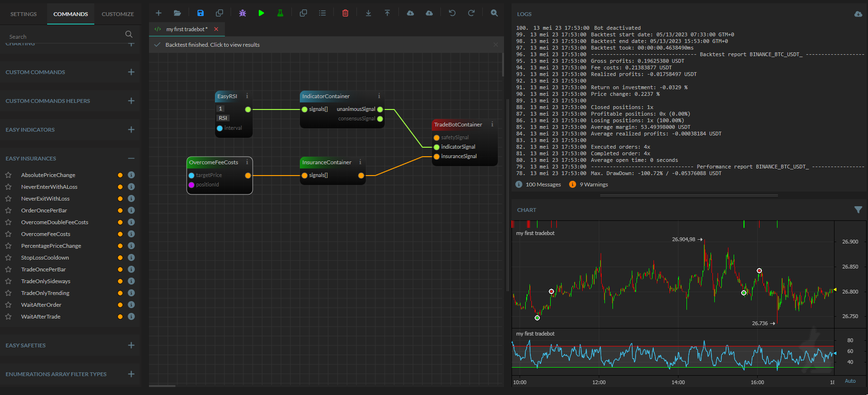Dismiss the backtest finished notification

496,45
